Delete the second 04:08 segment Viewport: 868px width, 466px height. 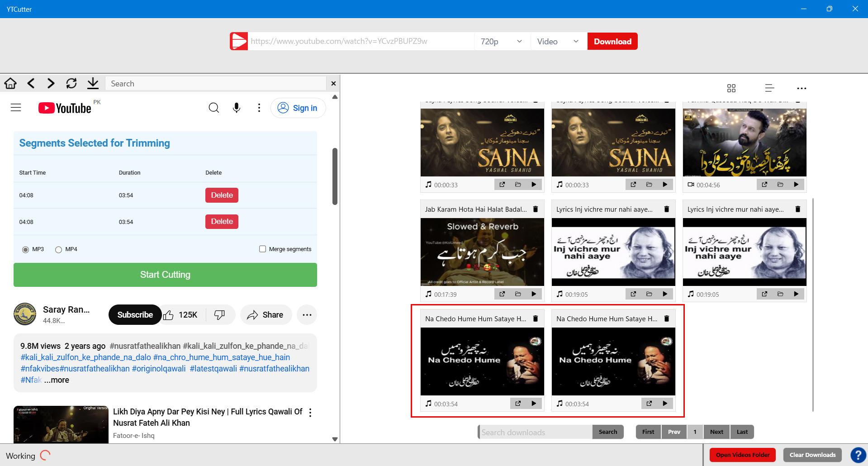[222, 222]
